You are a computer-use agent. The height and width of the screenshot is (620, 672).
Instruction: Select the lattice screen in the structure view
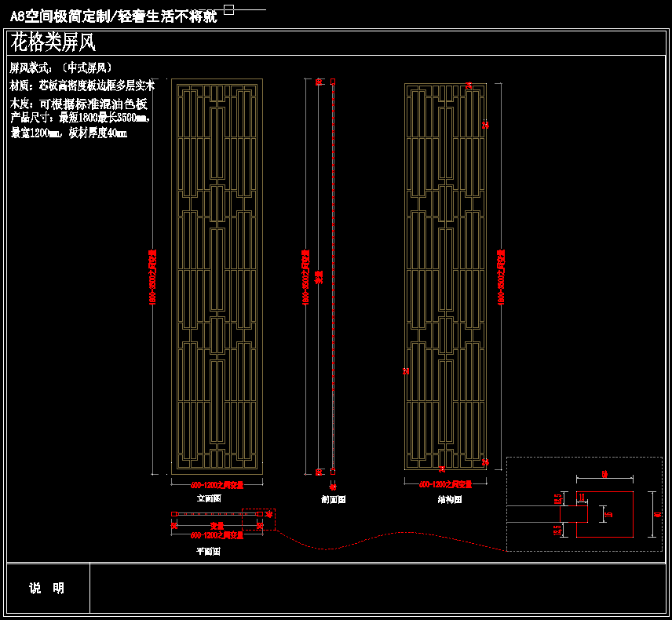445,276
